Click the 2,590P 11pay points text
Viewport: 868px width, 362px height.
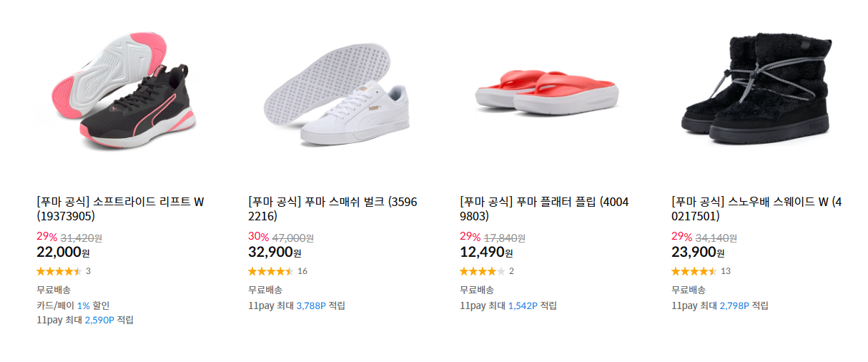[x=99, y=320]
